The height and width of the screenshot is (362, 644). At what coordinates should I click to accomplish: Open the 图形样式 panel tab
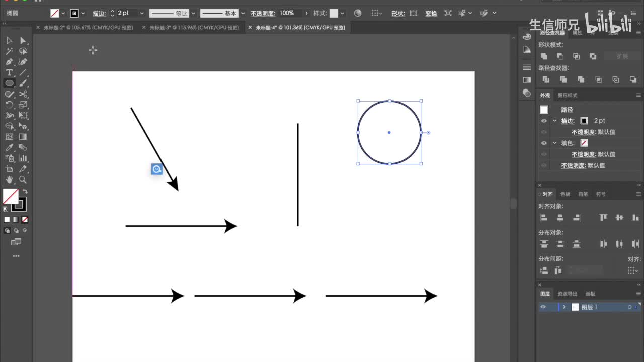(567, 95)
